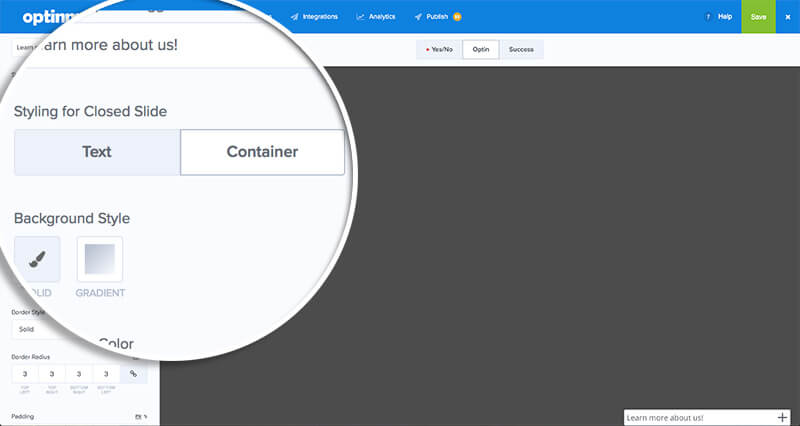
Task: Select the Text styling tab
Action: [x=97, y=152]
